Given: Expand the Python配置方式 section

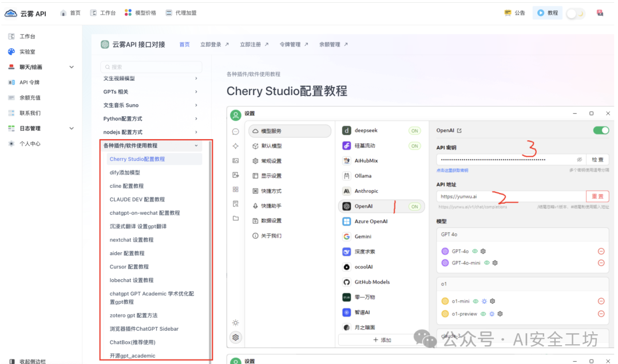Looking at the screenshot, I should coord(150,118).
